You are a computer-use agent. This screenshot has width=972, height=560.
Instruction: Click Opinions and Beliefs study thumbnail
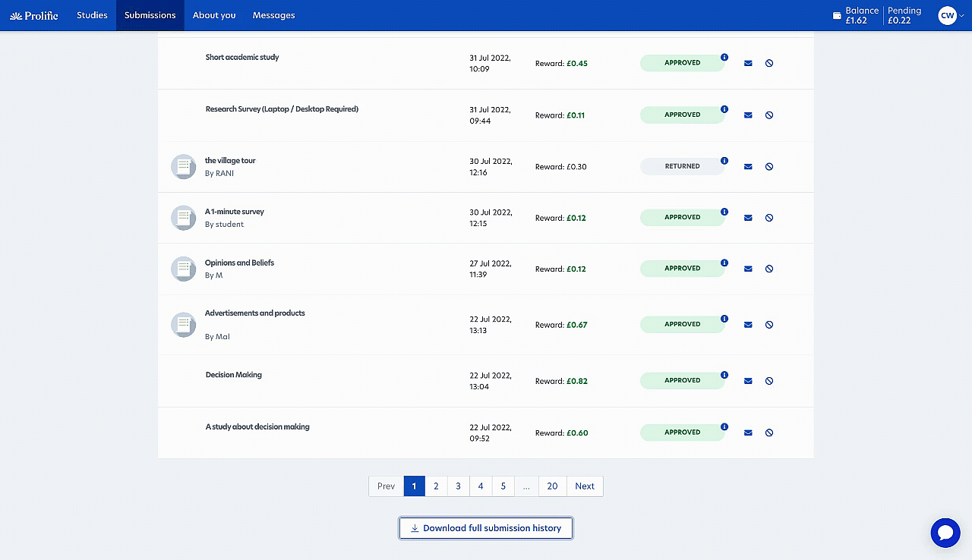183,269
